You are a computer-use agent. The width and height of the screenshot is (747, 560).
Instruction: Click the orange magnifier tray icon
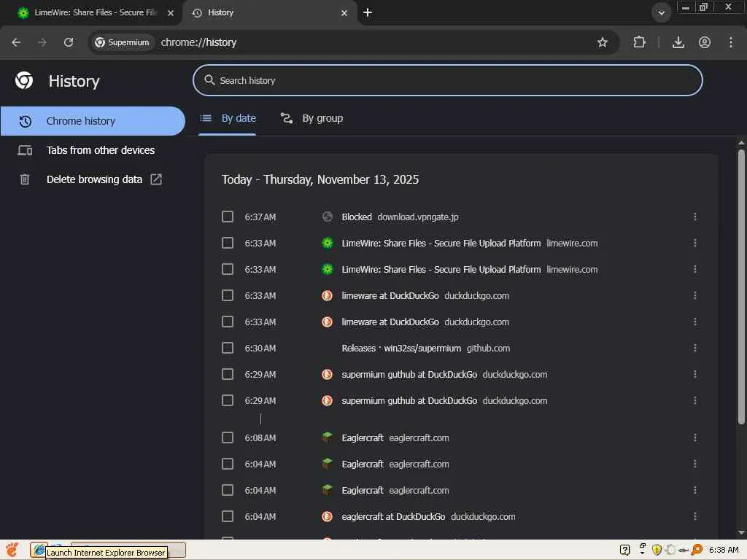click(x=697, y=550)
